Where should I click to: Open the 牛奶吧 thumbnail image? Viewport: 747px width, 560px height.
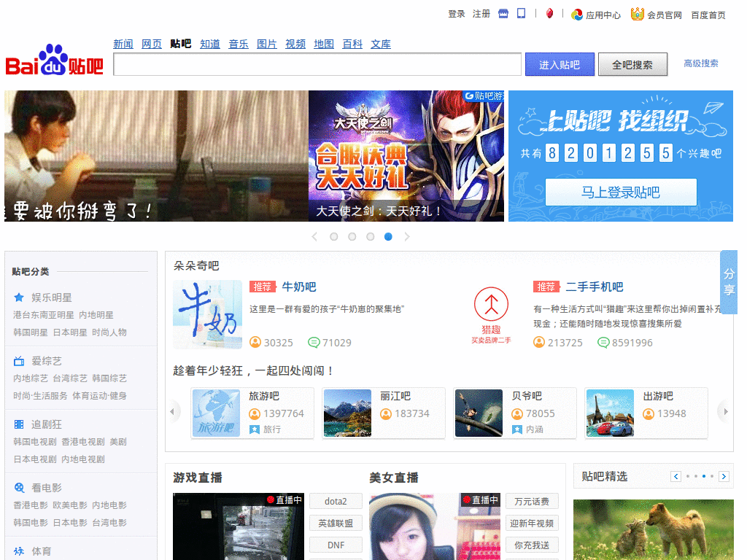point(207,315)
